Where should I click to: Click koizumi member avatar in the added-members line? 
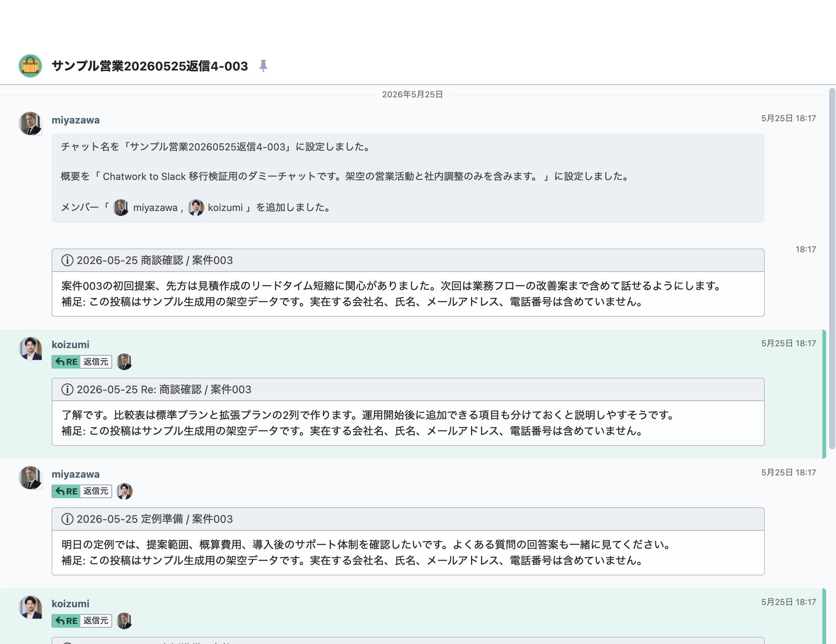196,207
